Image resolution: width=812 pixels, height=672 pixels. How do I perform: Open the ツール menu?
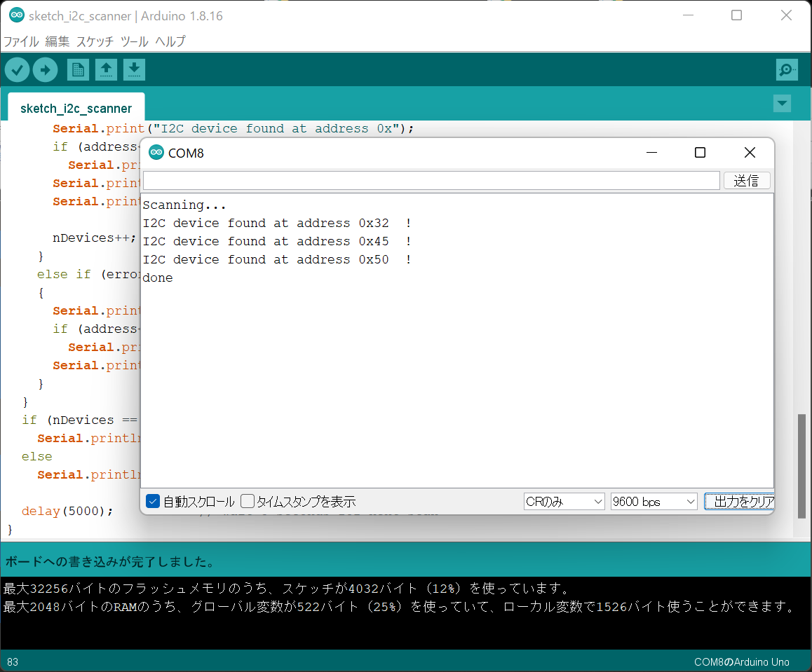135,41
